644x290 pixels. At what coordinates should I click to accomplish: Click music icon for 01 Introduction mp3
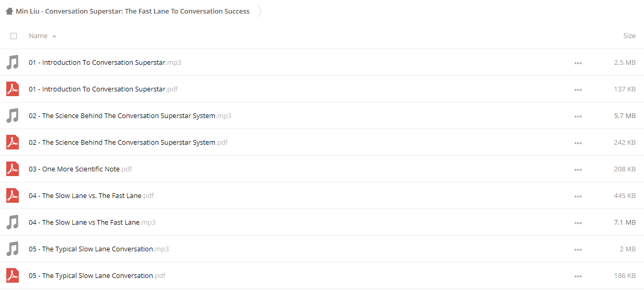click(13, 63)
